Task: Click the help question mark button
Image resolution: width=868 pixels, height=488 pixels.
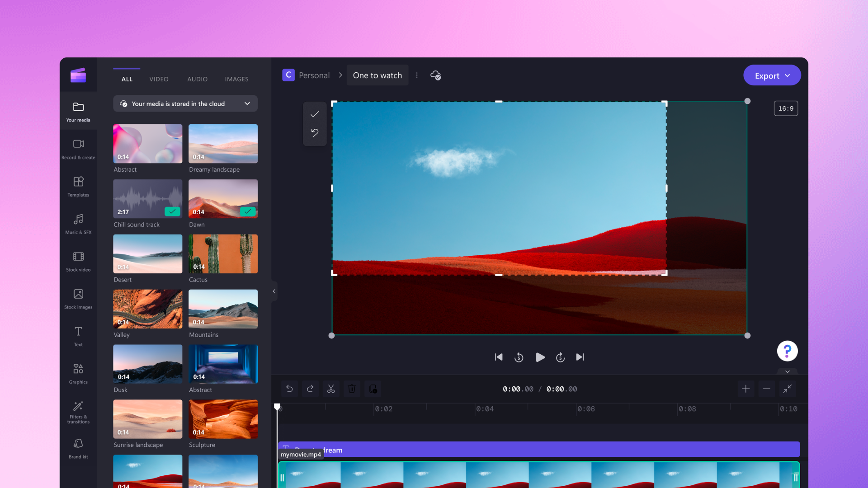Action: [787, 351]
